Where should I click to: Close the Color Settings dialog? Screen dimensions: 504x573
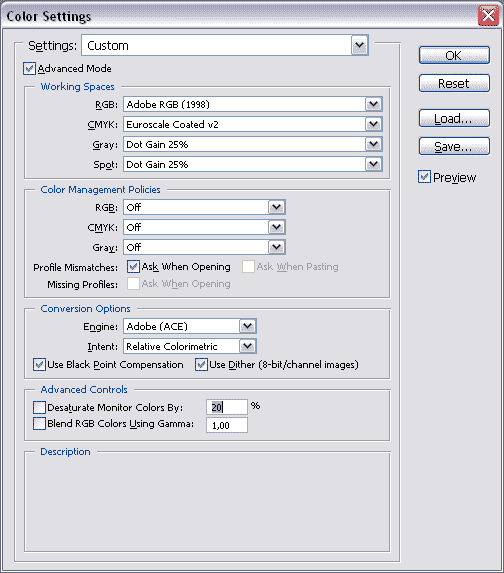[488, 16]
